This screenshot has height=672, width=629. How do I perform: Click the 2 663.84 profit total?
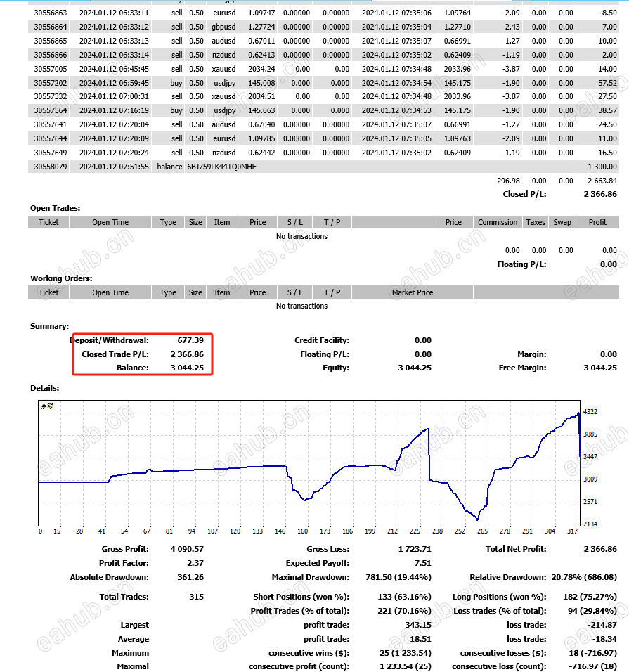click(x=602, y=181)
